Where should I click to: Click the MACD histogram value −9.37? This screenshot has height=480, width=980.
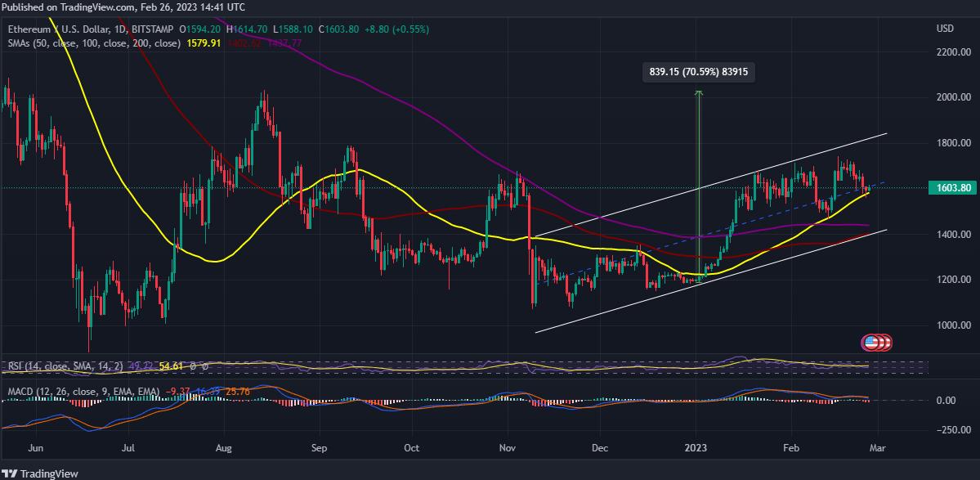tap(177, 392)
